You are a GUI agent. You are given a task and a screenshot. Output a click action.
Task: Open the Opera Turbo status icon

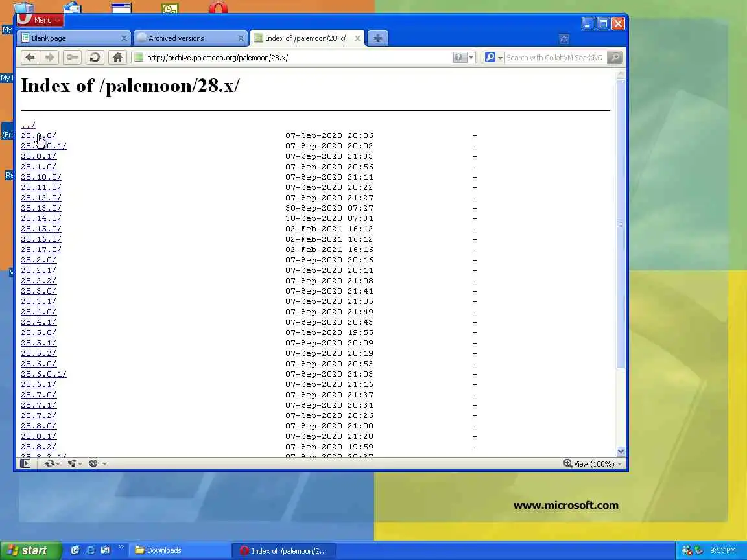pos(93,463)
